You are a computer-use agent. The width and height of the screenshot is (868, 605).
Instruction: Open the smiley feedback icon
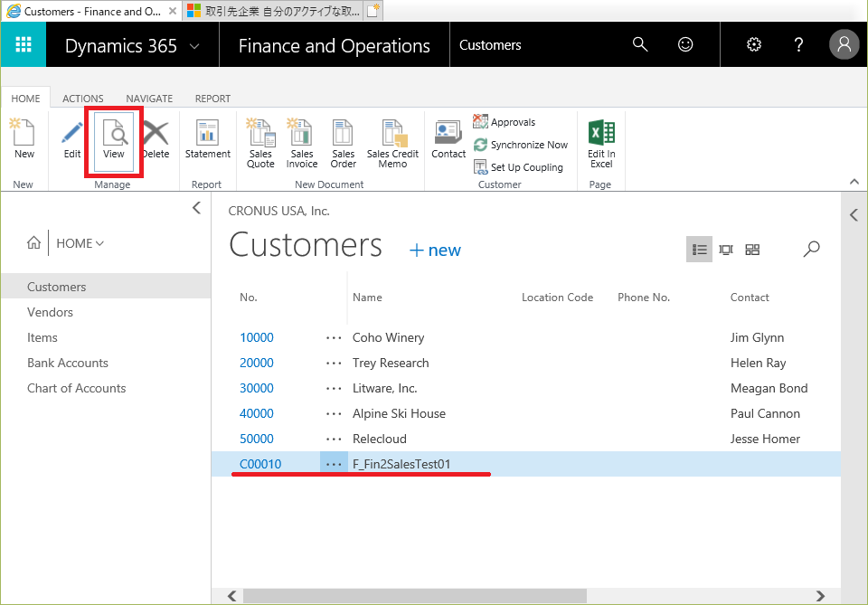685,44
